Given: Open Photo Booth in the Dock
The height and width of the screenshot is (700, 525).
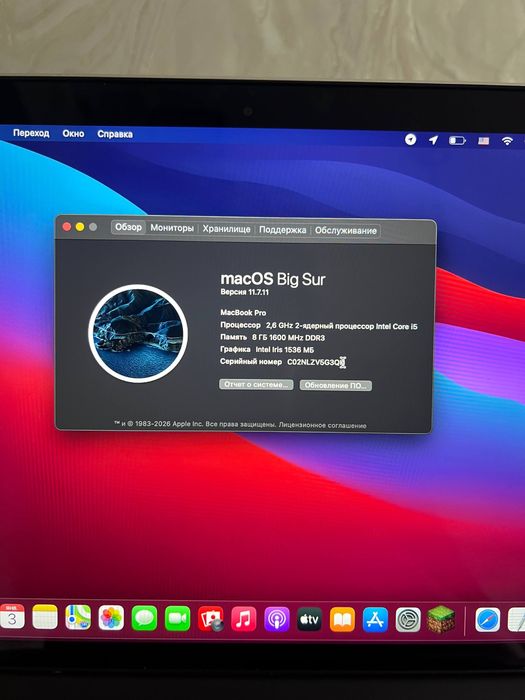Looking at the screenshot, I should (211, 619).
